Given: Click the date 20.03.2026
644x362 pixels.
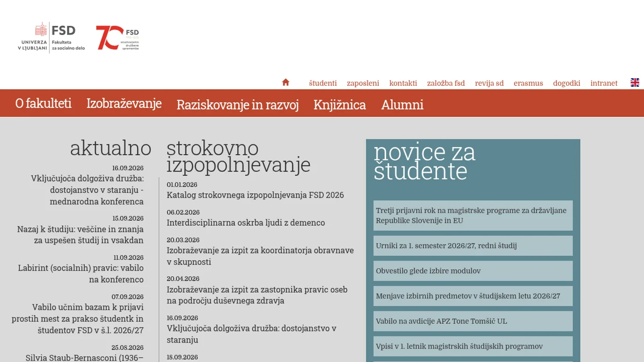Looking at the screenshot, I should point(183,240).
